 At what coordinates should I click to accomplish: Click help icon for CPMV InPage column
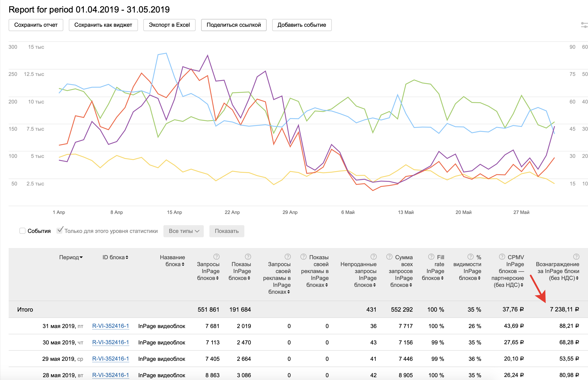502,257
